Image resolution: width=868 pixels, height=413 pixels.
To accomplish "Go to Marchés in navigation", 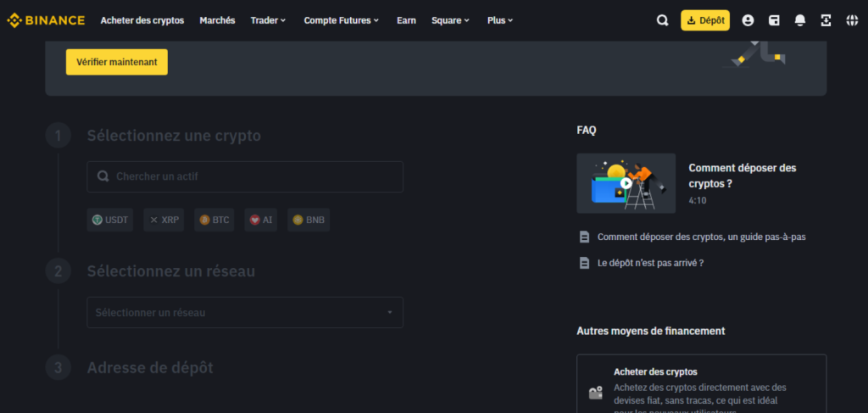I will (218, 20).
